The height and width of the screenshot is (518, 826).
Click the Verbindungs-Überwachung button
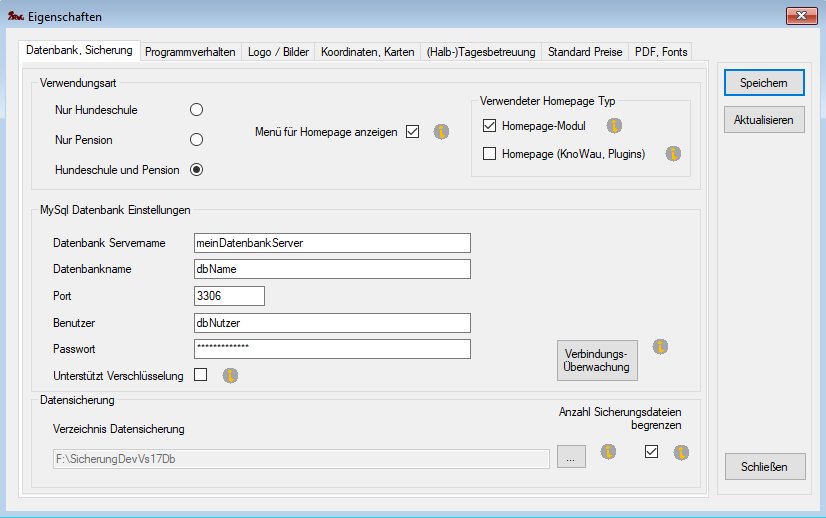[x=597, y=360]
